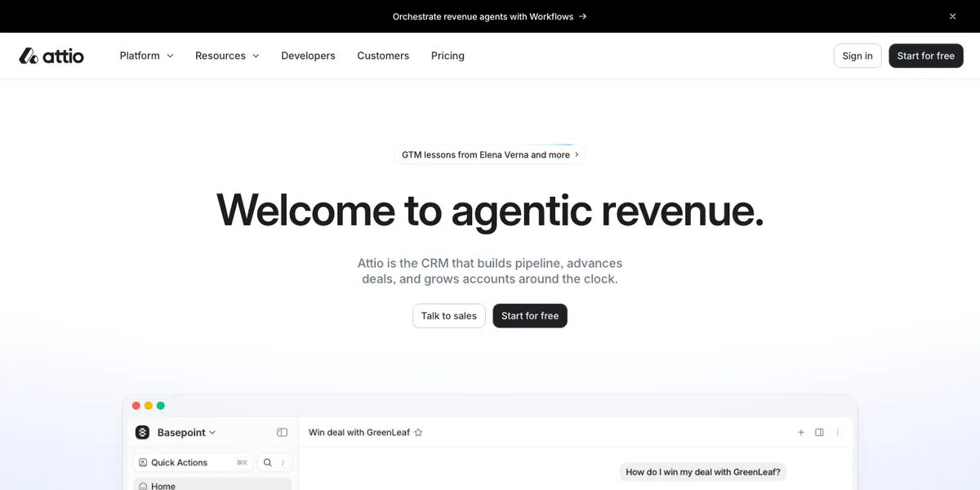
Task: Open the Orchestrate revenue agents with Workflows link
Action: 490,16
